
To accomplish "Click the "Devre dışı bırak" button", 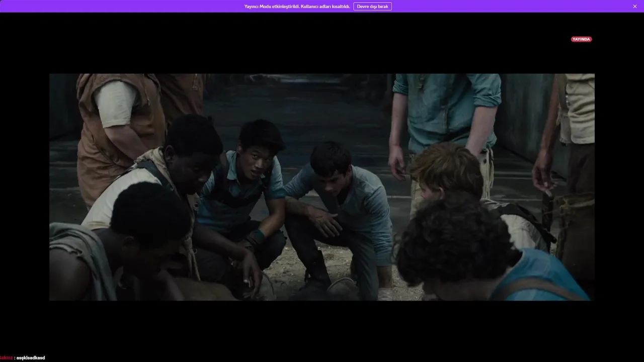I will point(372,7).
